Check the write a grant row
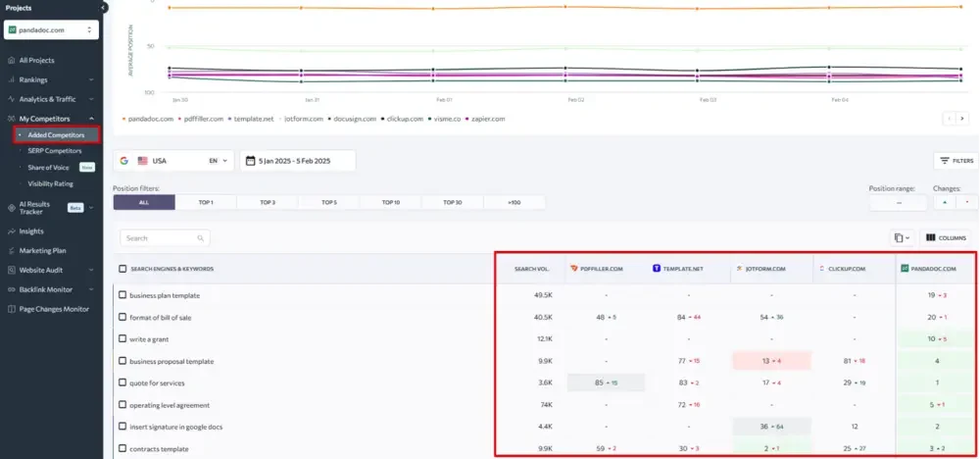 tap(122, 339)
